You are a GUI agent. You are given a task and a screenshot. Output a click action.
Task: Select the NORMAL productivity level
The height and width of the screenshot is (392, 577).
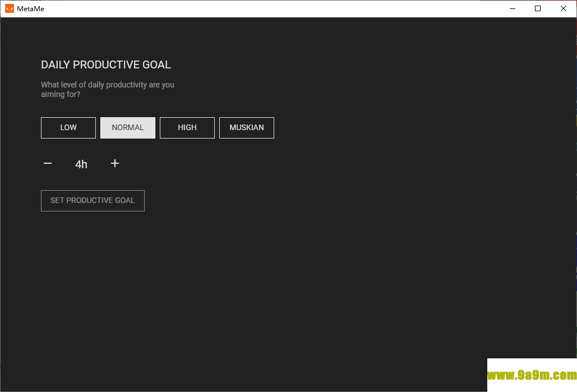point(128,128)
